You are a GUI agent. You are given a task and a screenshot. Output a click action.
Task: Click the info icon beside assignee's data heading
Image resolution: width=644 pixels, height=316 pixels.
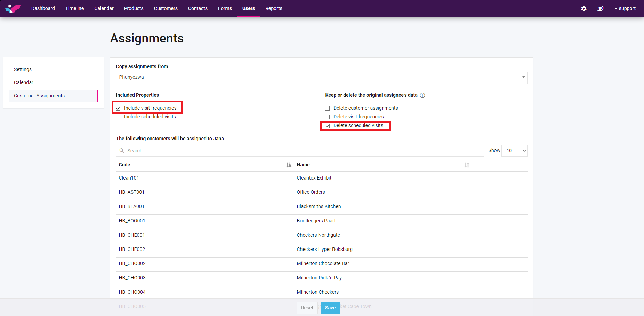tap(422, 95)
